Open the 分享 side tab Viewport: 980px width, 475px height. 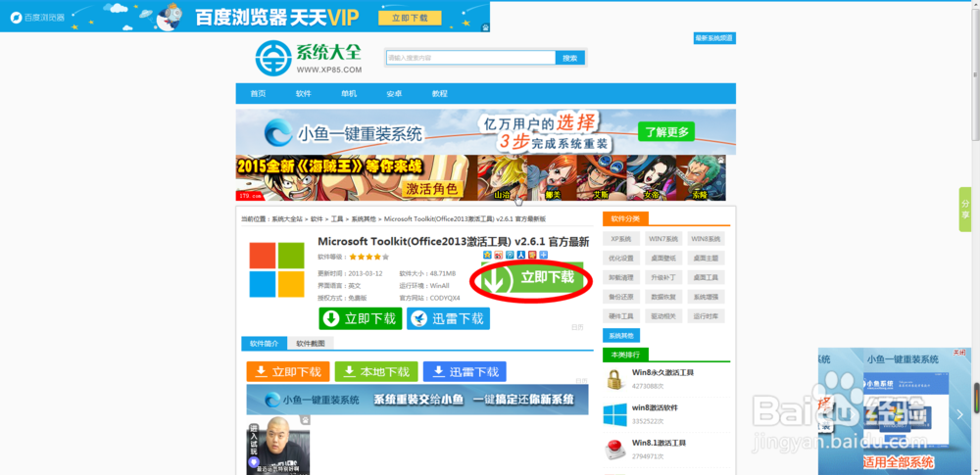(x=965, y=210)
